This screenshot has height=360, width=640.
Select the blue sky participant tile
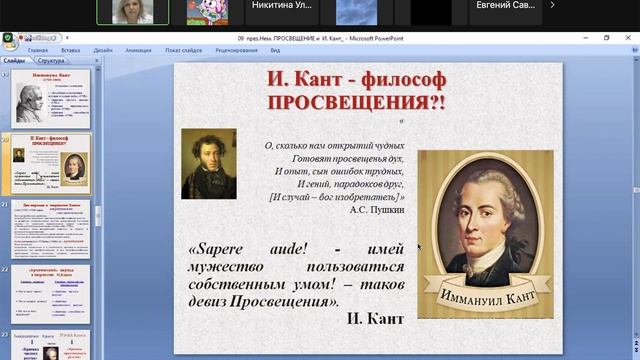coord(356,12)
